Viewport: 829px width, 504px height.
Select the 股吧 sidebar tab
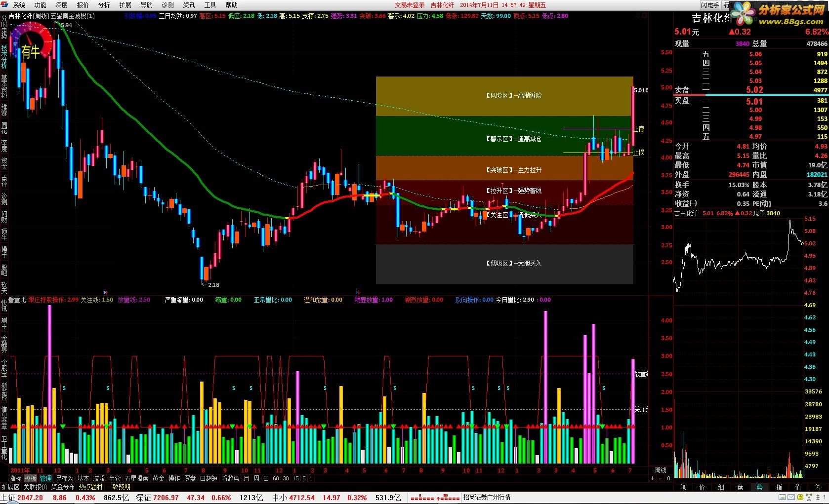4,270
